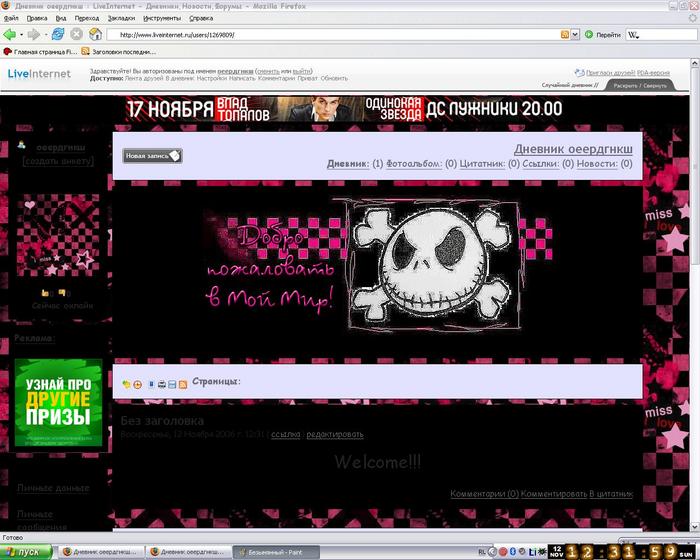Click the Bluetooth tray icon
The width and height of the screenshot is (700, 560).
pyautogui.click(x=512, y=552)
